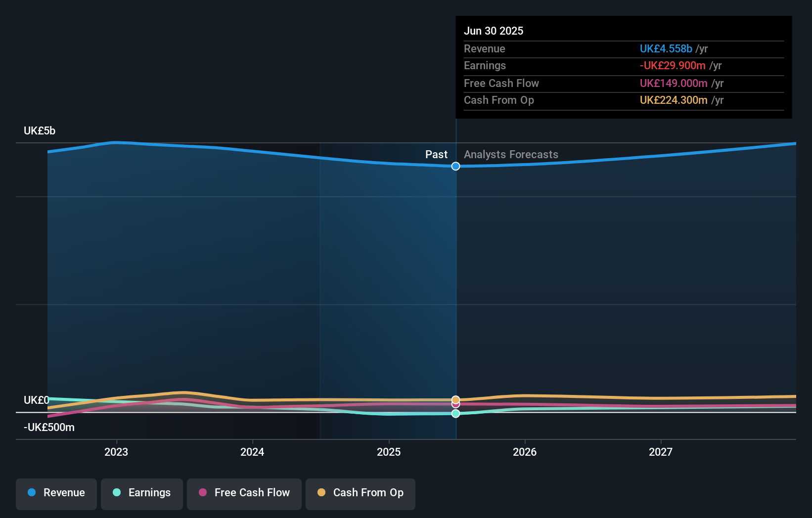
Task: Click the Earnings value -UK£29.900m in tooltip
Action: [673, 65]
